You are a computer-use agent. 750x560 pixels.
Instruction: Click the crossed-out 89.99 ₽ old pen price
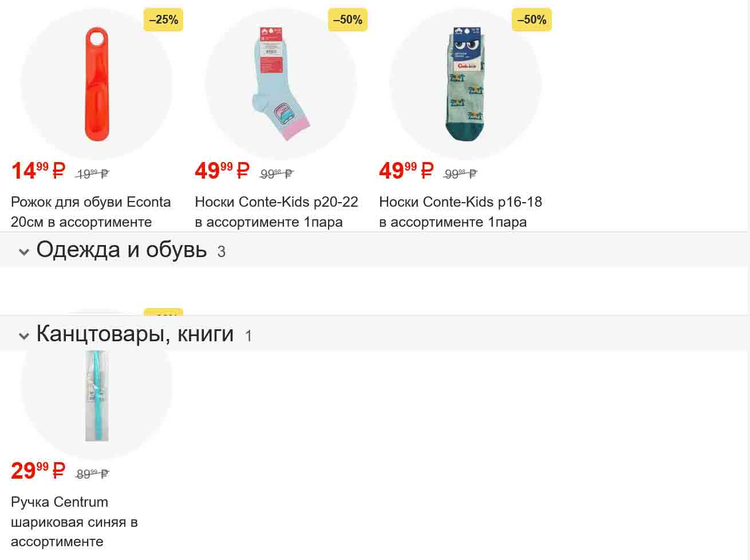[x=92, y=474]
